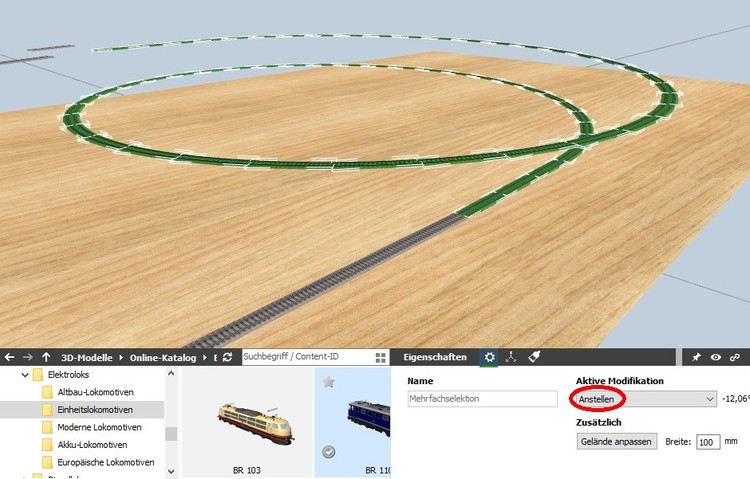Select the Elektroloks category

(x=68, y=375)
